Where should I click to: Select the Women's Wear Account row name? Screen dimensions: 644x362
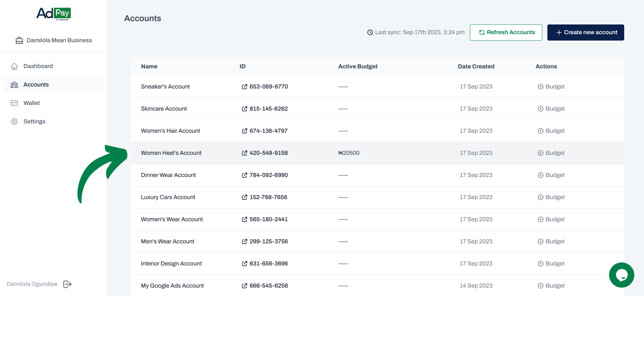tap(172, 220)
